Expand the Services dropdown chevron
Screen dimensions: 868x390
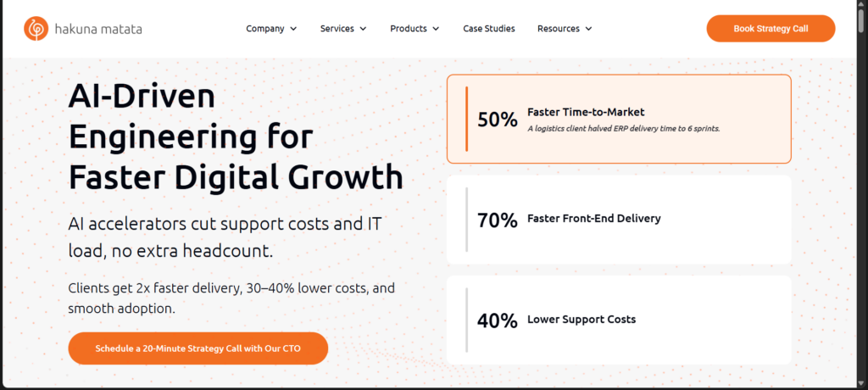[x=363, y=29]
